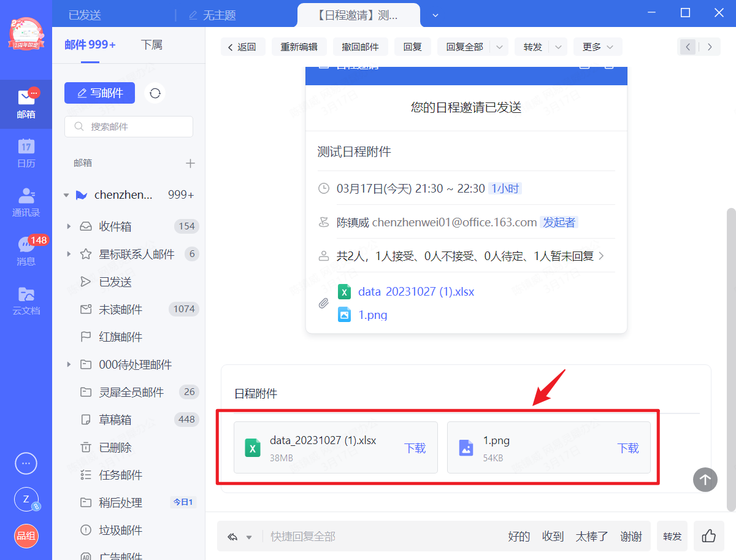This screenshot has height=560, width=736.
Task: Click the 转发 toolbar button
Action: click(533, 47)
